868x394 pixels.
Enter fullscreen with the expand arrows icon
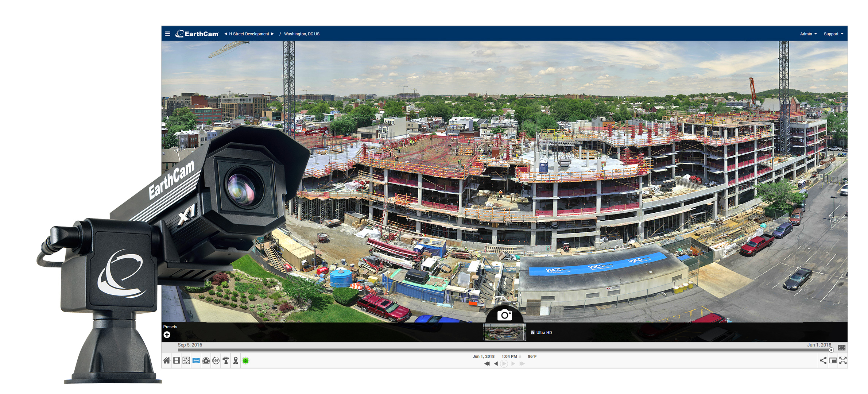pyautogui.click(x=843, y=360)
